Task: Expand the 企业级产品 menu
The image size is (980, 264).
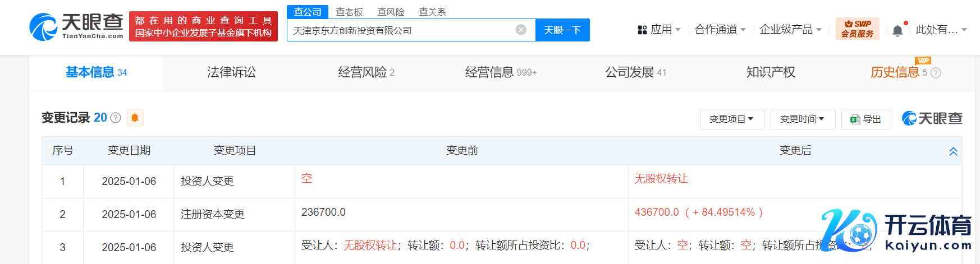Action: pyautogui.click(x=790, y=30)
